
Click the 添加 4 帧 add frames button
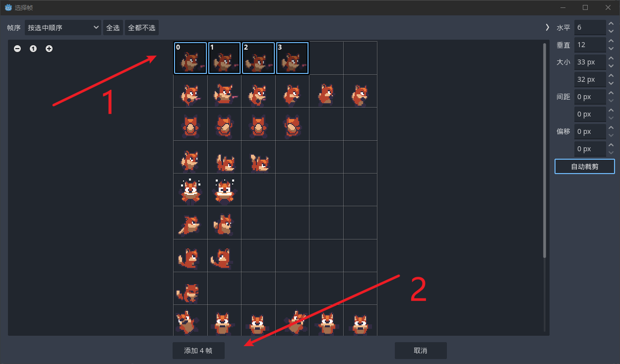point(198,351)
